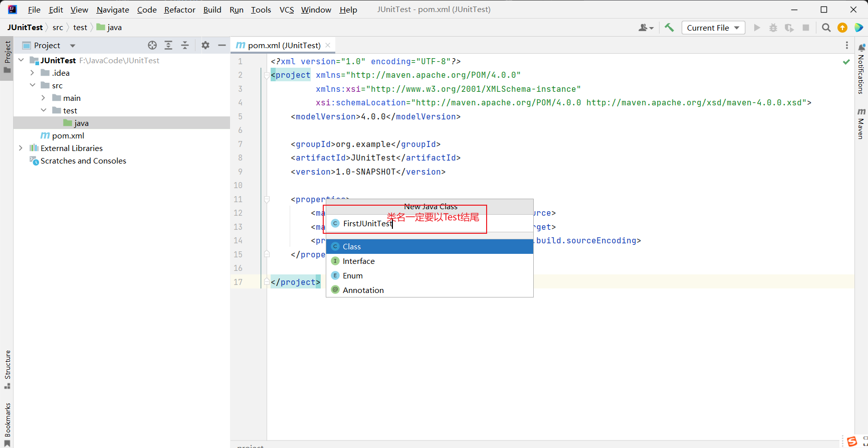Open Project panel gear options

click(205, 45)
